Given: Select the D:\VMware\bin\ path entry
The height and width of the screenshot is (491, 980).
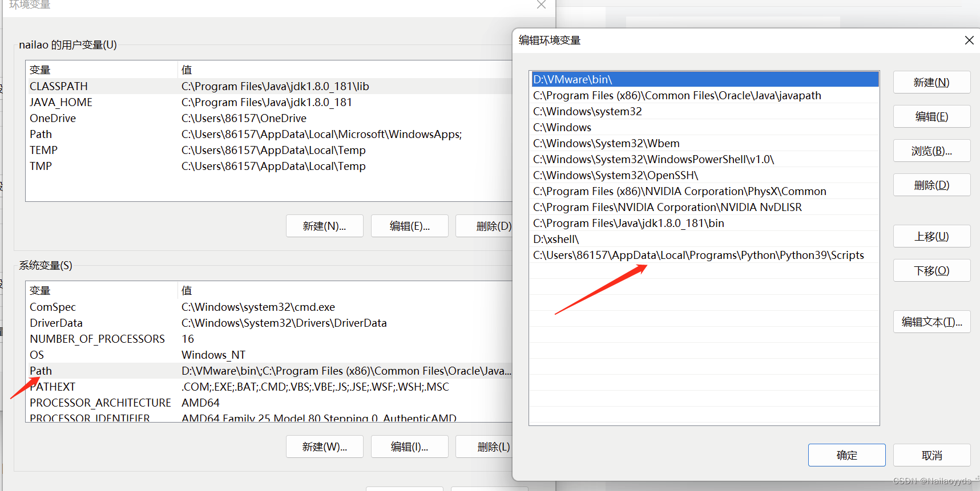Looking at the screenshot, I should (704, 79).
